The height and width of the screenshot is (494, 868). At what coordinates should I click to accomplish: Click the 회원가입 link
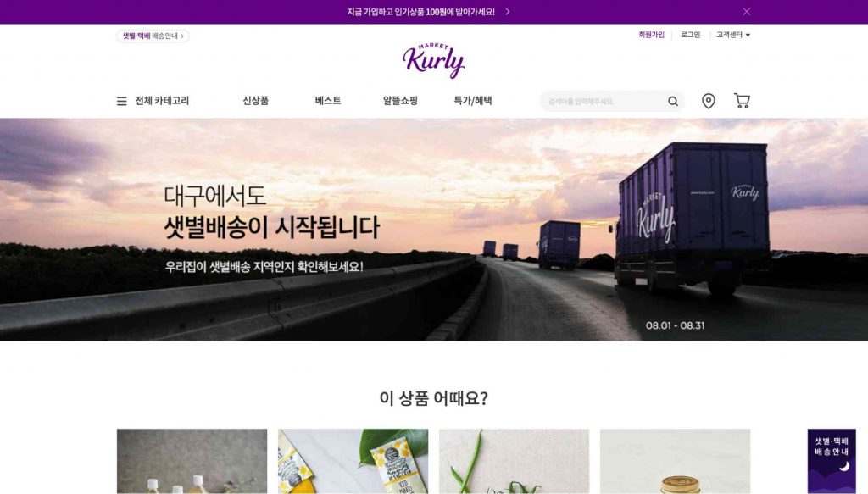(x=651, y=35)
